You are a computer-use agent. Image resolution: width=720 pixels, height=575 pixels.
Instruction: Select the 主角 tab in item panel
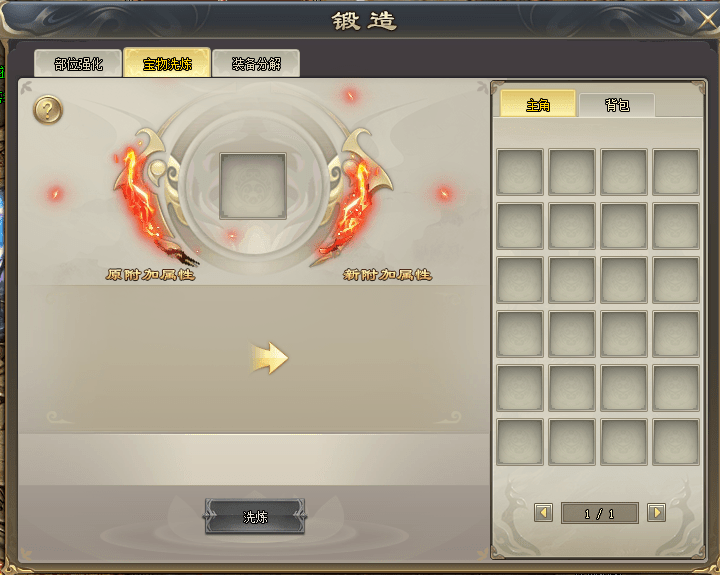538,104
